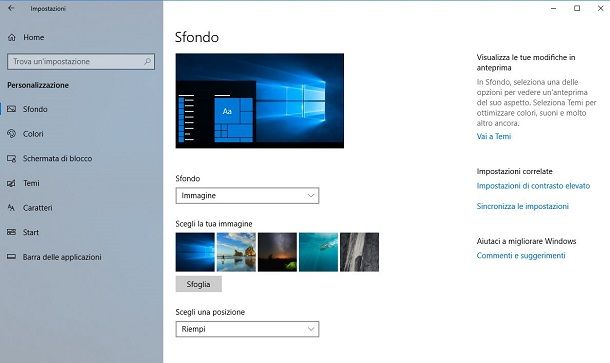Click the Start tiles icon

coord(12,232)
